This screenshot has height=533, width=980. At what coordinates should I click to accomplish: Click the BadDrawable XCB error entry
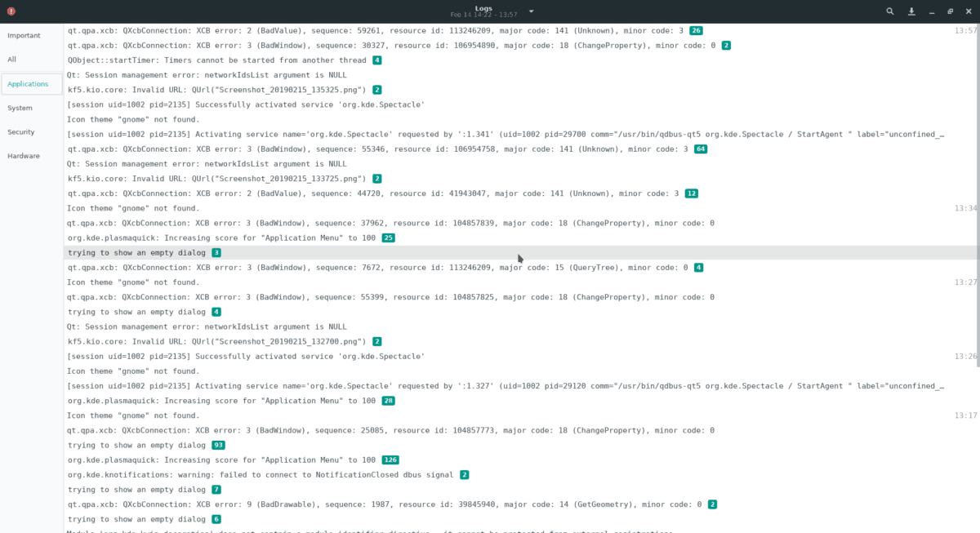click(522, 504)
